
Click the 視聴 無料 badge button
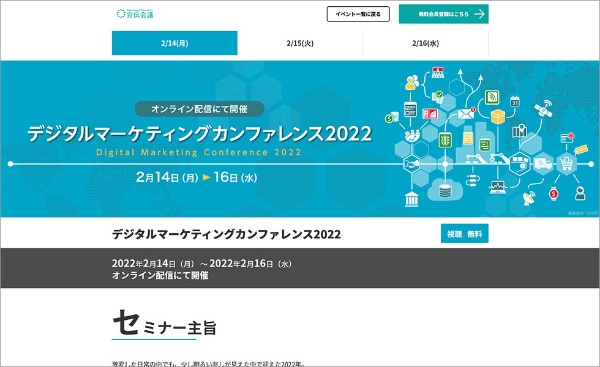[x=465, y=233]
